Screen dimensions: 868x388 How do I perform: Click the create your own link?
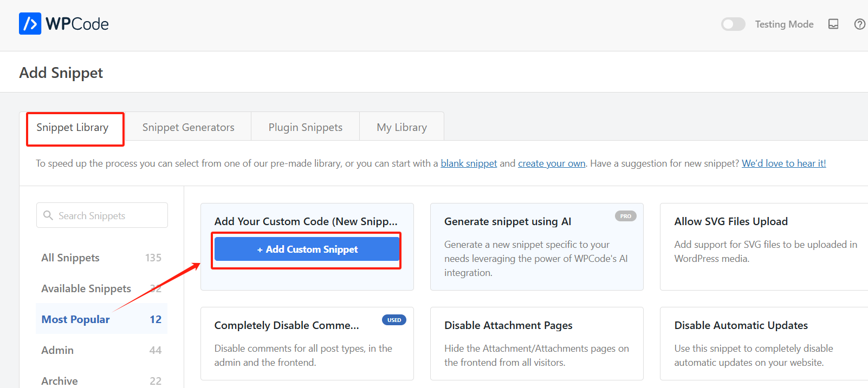pos(551,163)
